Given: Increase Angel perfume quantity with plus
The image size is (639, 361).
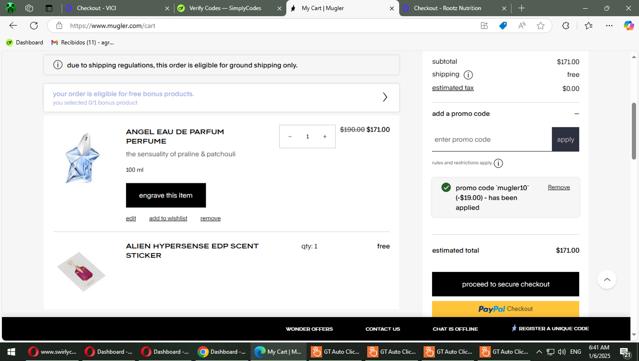Looking at the screenshot, I should coord(325,136).
